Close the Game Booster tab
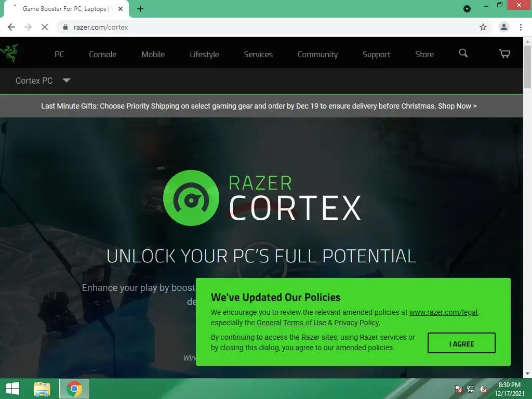The width and height of the screenshot is (532, 399). point(121,9)
